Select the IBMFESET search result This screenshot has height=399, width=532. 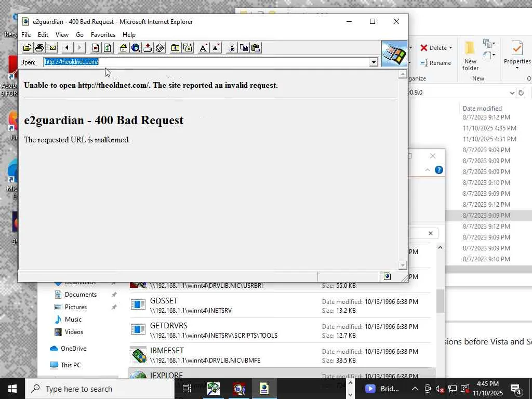(280, 355)
